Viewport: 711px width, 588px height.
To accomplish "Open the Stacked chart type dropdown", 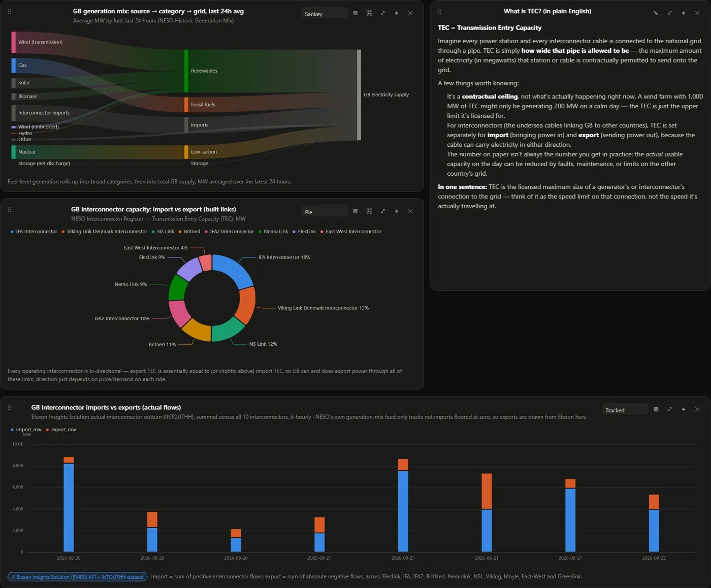I will (x=625, y=410).
